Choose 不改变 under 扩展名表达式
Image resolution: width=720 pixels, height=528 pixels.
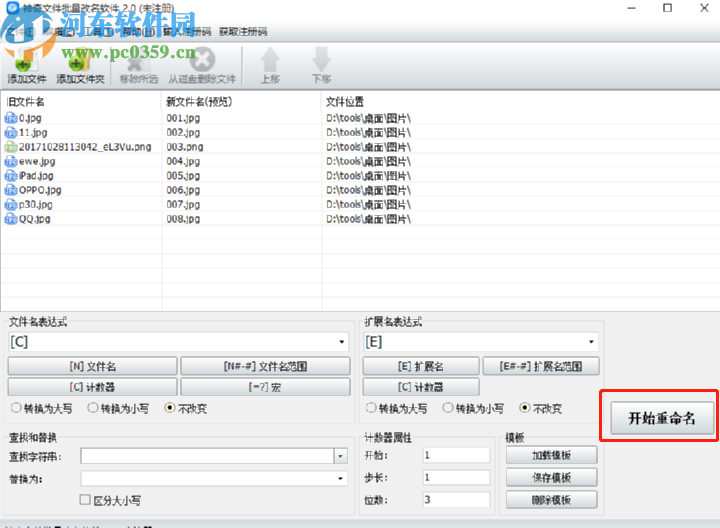click(x=525, y=408)
